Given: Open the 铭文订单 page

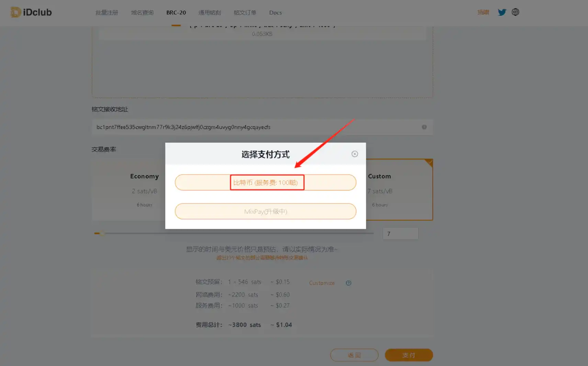Looking at the screenshot, I should (x=245, y=12).
